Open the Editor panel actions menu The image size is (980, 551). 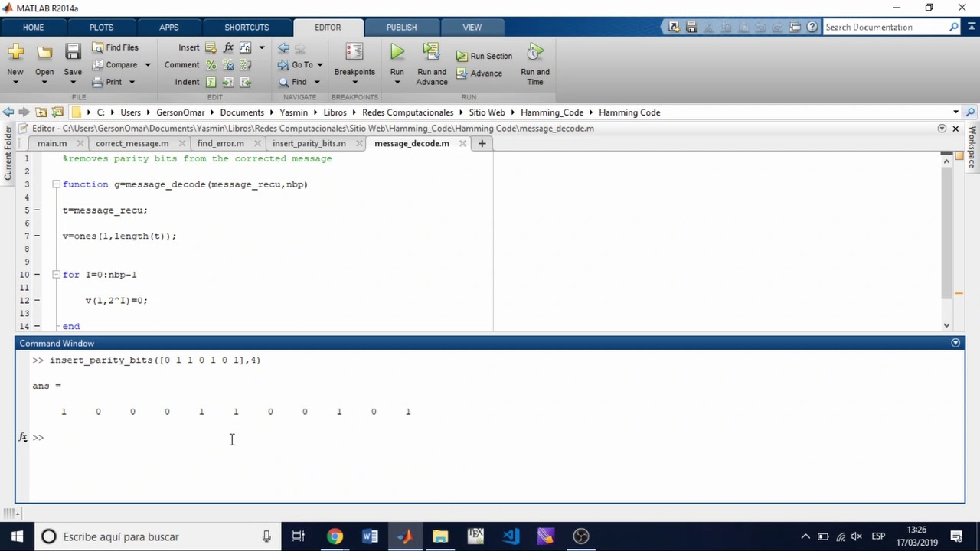(942, 129)
